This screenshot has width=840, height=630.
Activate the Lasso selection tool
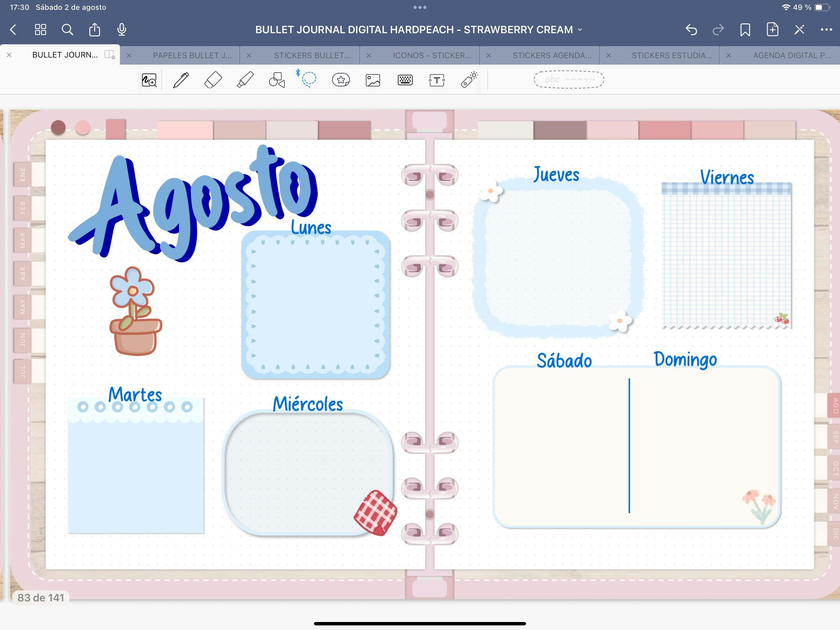(308, 79)
